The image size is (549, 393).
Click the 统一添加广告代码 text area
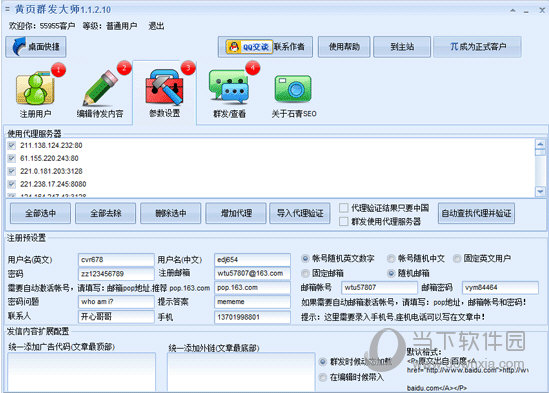[81, 372]
